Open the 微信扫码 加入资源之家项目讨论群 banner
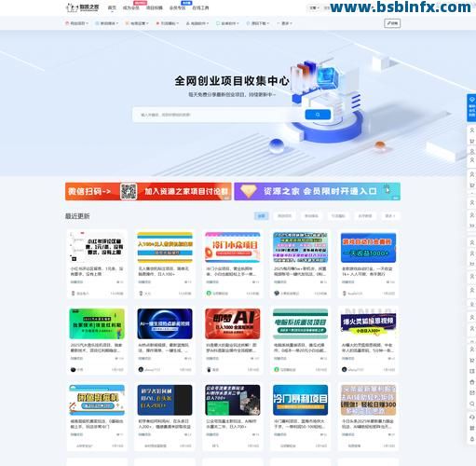 pyautogui.click(x=148, y=191)
